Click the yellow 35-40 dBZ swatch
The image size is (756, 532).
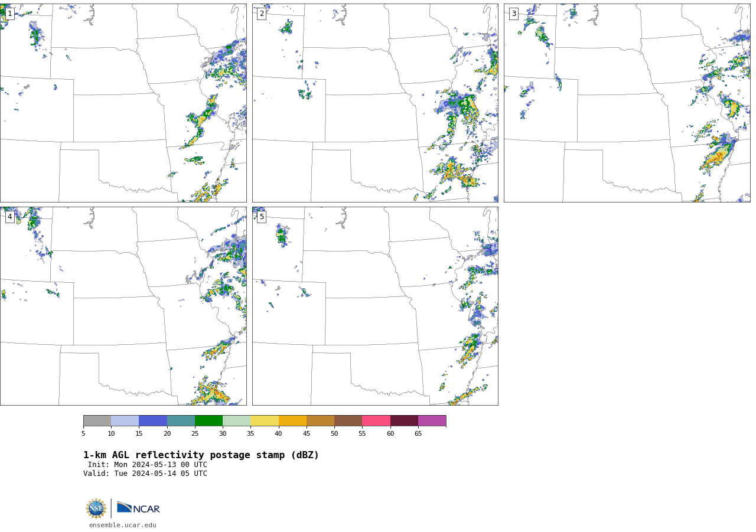point(265,420)
